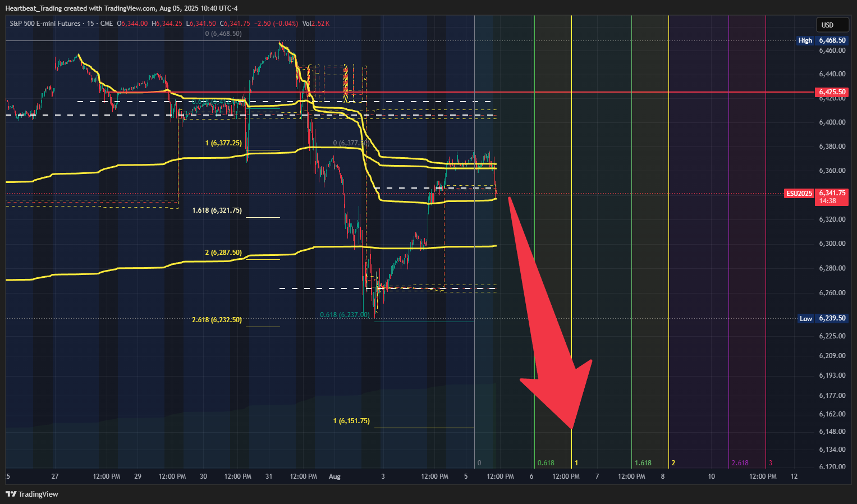Click date 12 on the time axis
This screenshot has height=504, width=857.
click(794, 476)
